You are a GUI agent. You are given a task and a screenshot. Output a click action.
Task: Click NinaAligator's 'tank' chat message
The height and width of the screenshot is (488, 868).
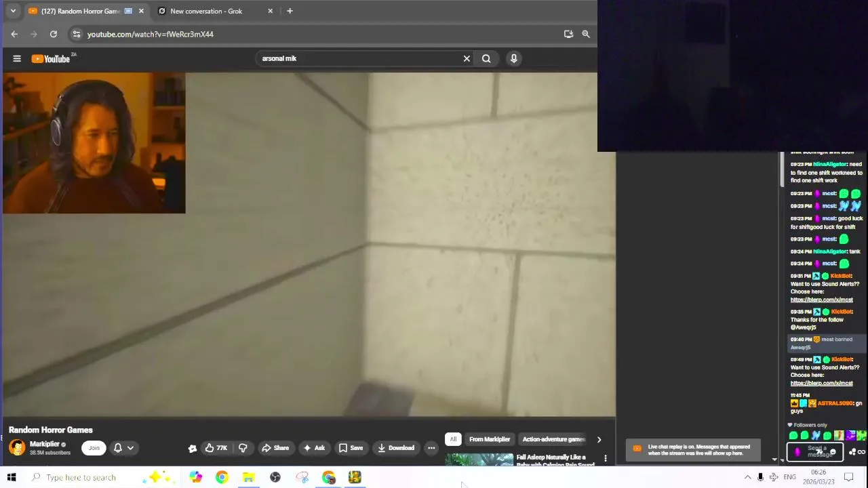pos(825,251)
